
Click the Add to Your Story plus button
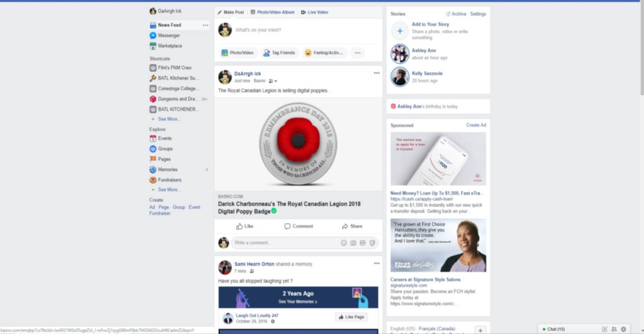[400, 31]
